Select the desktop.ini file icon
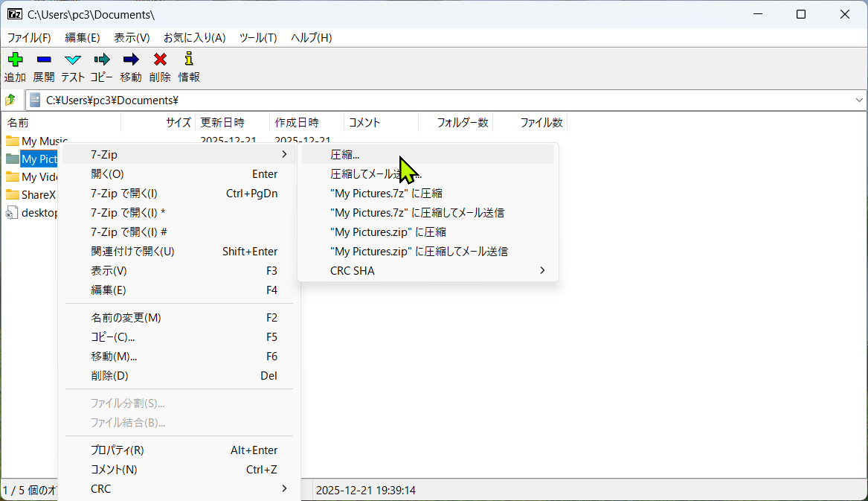868x501 pixels. tap(11, 212)
